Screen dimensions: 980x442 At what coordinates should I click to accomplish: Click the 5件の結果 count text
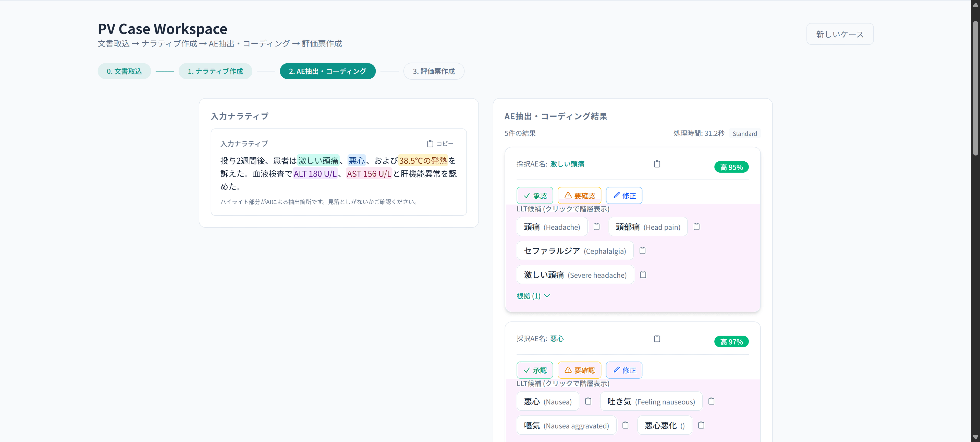(520, 133)
